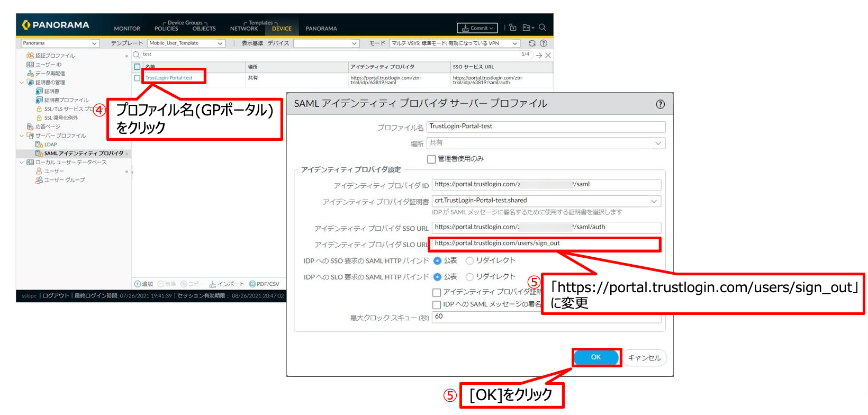Image resolution: width=868 pixels, height=415 pixels.
Task: Open the TrustLogin-Portal-test profile link
Action: (169, 78)
